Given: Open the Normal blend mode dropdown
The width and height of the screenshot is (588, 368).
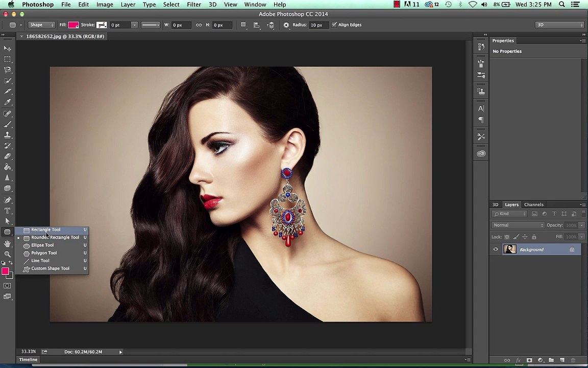Looking at the screenshot, I should pyautogui.click(x=518, y=225).
